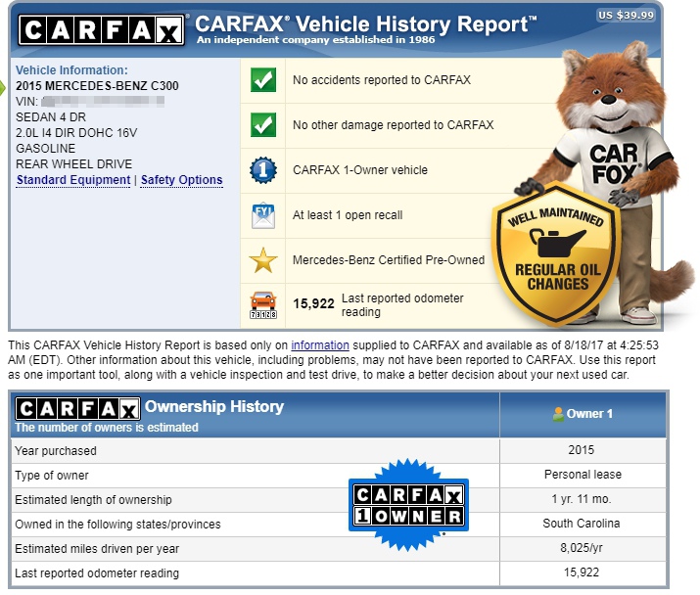The image size is (700, 595).
Task: Click 'Mercedes-Benz Certified Pre-Owned' text
Action: 389,259
